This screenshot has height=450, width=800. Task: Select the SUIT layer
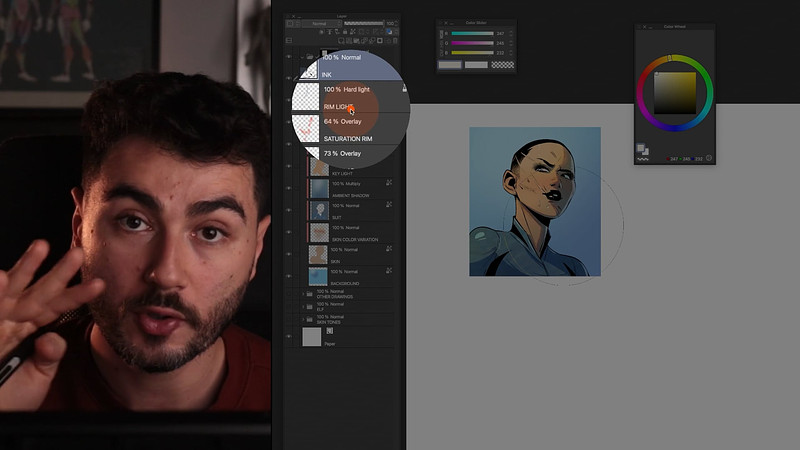[349, 210]
